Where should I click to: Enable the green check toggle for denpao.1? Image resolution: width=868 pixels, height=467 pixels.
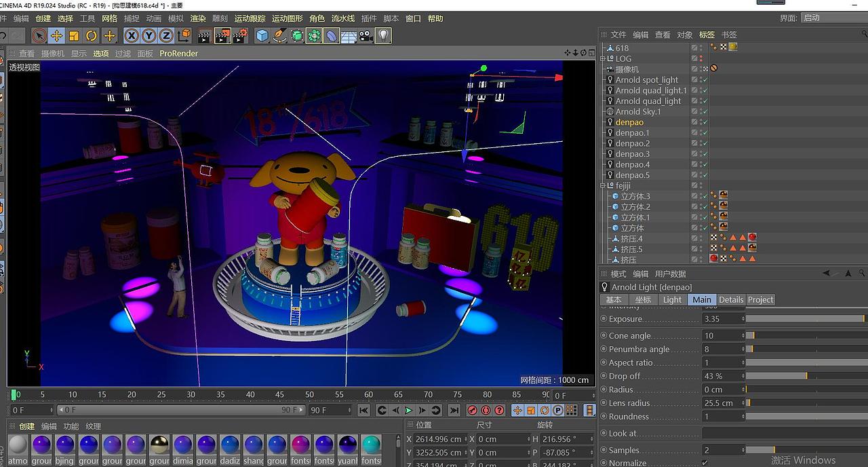705,132
